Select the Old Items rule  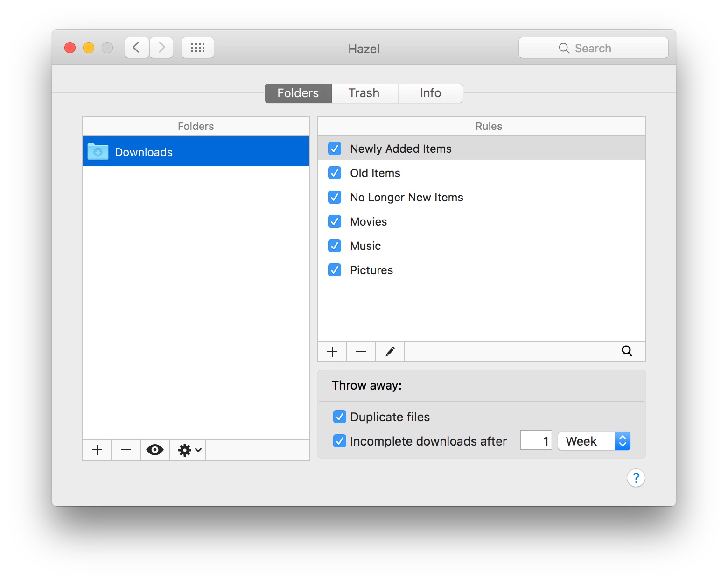click(x=375, y=173)
